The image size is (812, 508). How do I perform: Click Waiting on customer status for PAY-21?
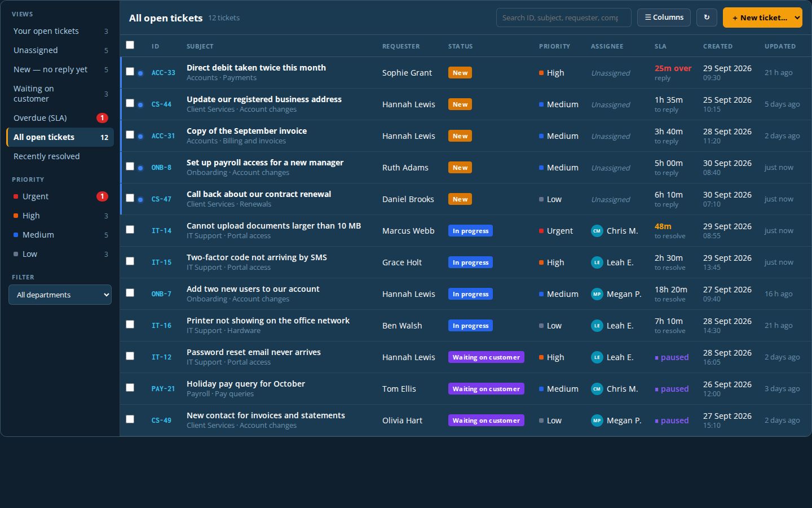(486, 389)
